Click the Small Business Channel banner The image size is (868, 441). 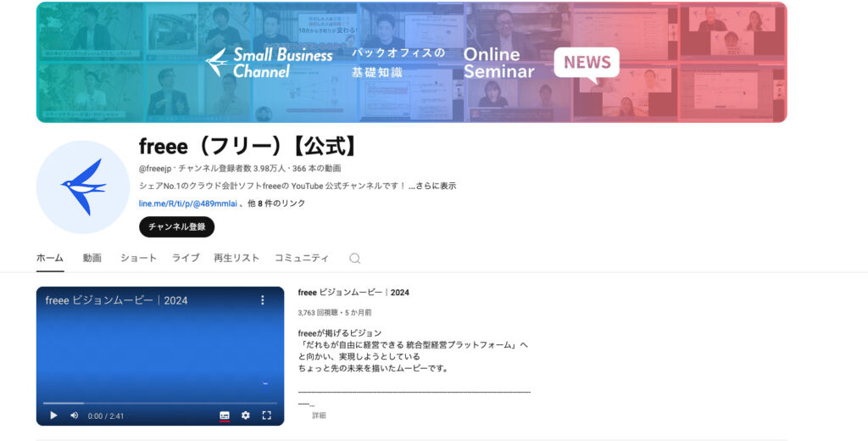411,62
